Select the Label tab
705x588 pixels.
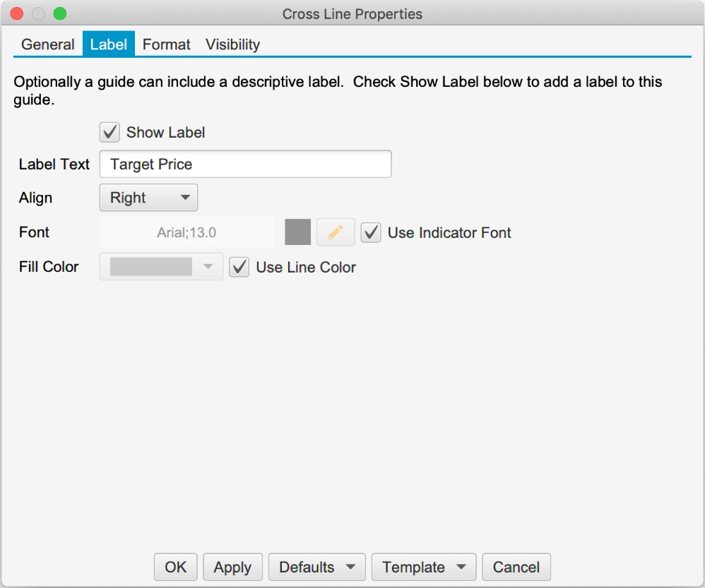coord(108,44)
